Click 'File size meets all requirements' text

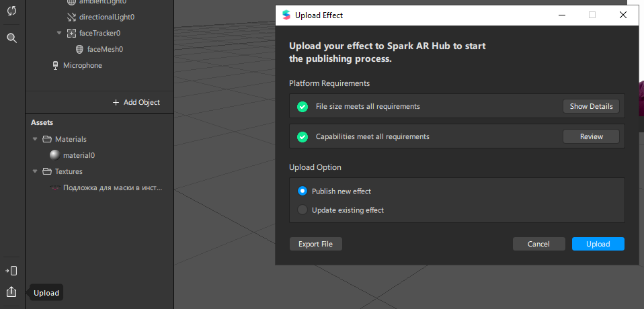pyautogui.click(x=368, y=106)
